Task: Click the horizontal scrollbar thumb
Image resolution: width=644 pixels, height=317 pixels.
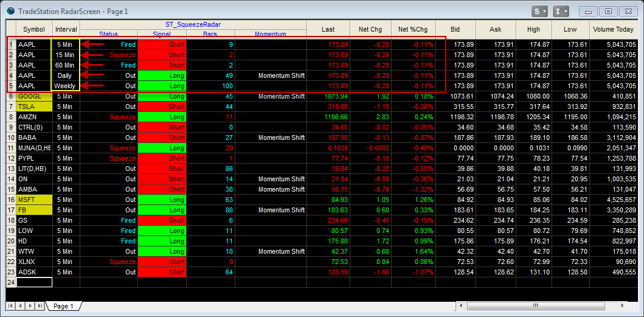Action: [535, 306]
